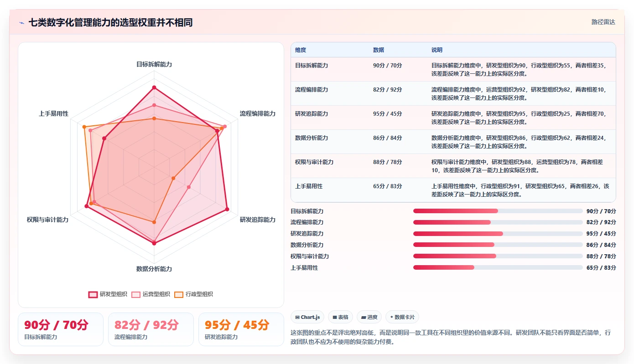The image size is (634, 364).
Task: Click the 研发追踪能力 progress bar
Action: pos(498,234)
